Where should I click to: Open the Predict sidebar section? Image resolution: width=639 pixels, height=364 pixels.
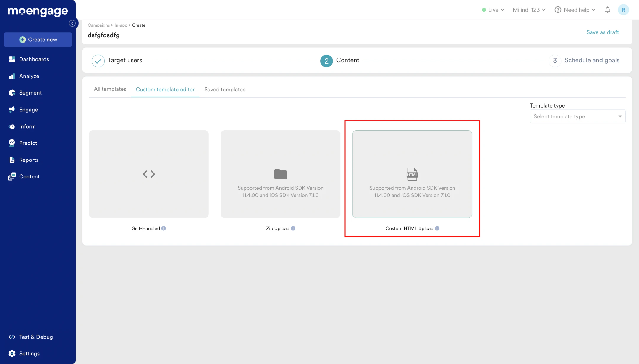coord(28,143)
